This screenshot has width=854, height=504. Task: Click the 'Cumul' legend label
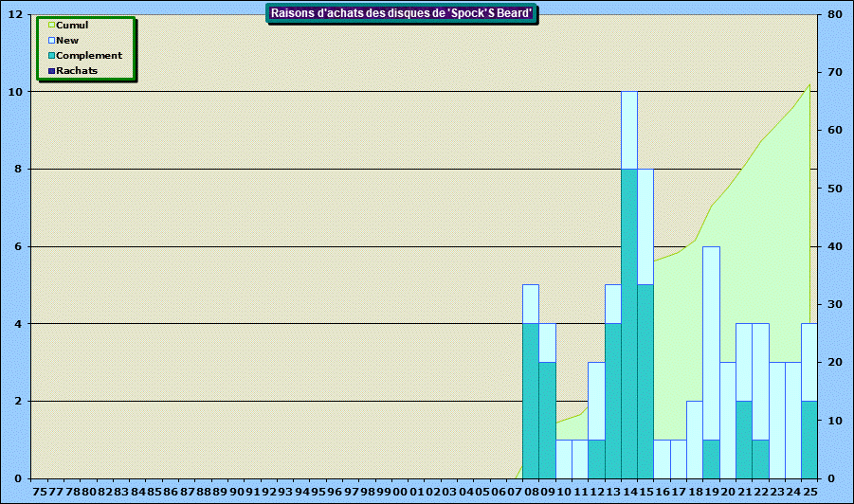72,26
